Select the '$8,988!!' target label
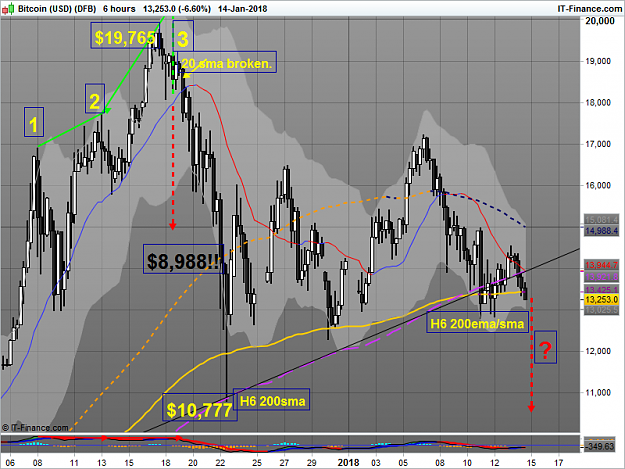This screenshot has height=469, width=625. (183, 259)
